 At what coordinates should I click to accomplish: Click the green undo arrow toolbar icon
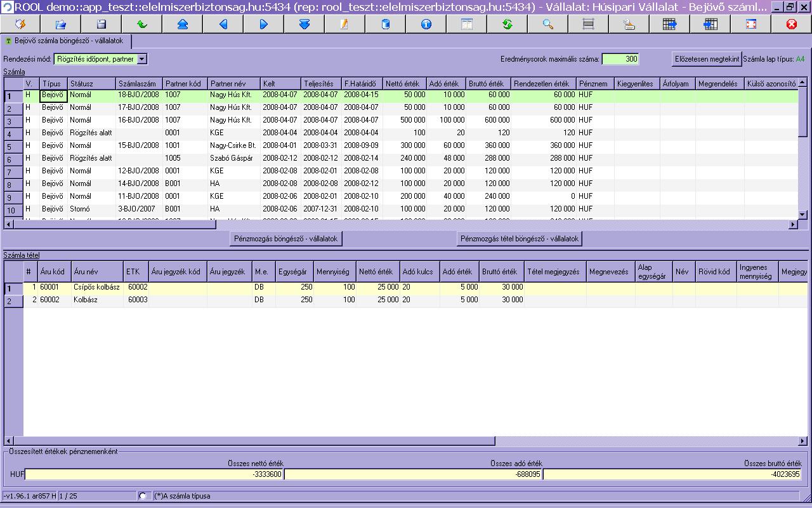click(142, 24)
